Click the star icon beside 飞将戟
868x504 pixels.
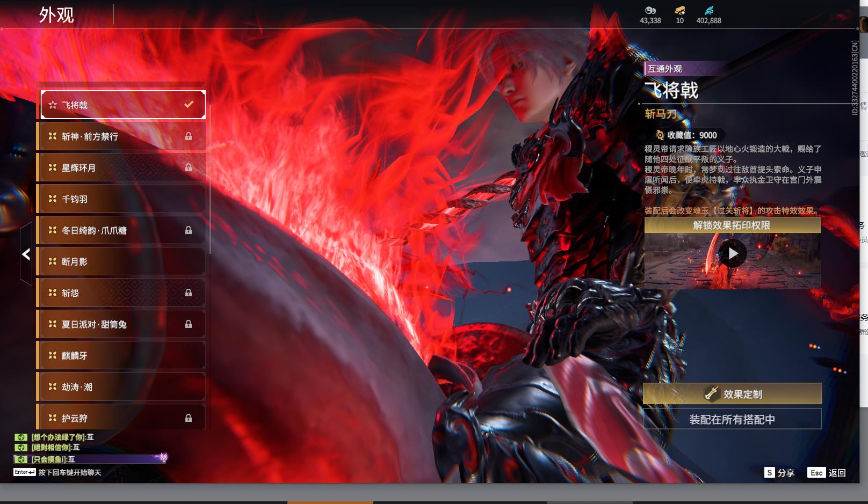point(53,105)
